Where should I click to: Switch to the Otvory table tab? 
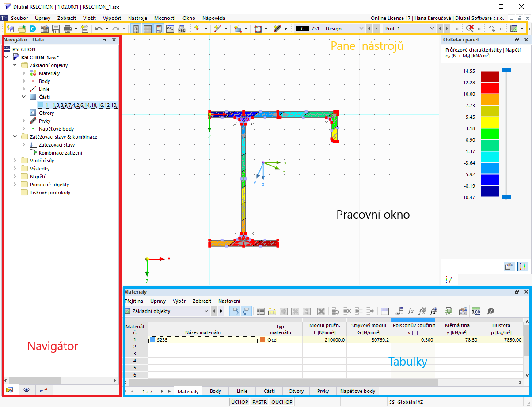[x=296, y=391]
